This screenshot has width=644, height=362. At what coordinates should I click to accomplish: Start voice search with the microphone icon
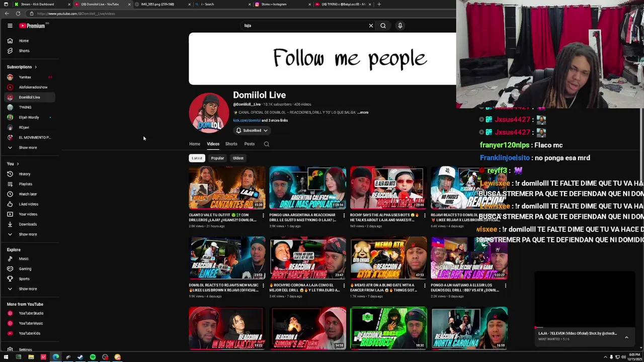coord(400,26)
